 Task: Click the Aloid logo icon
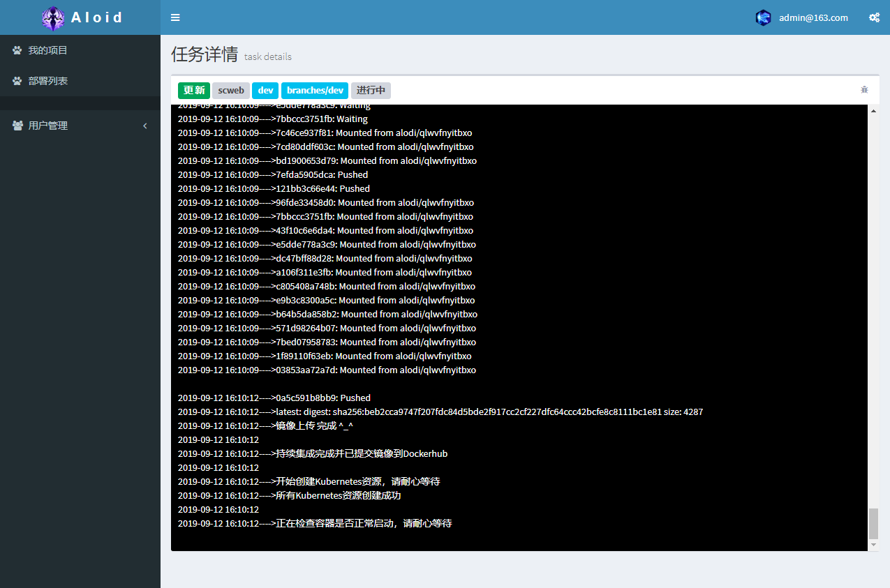pos(53,18)
